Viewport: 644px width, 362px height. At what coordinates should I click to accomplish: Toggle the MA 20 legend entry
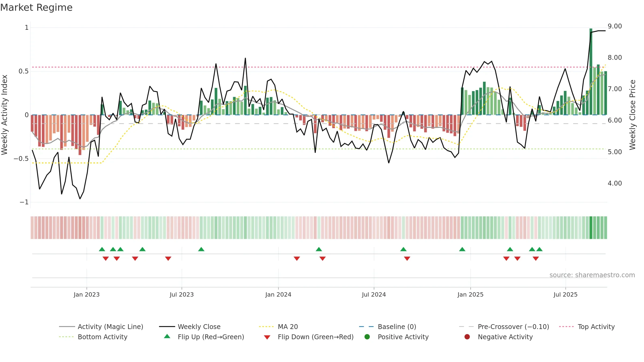[278, 327]
